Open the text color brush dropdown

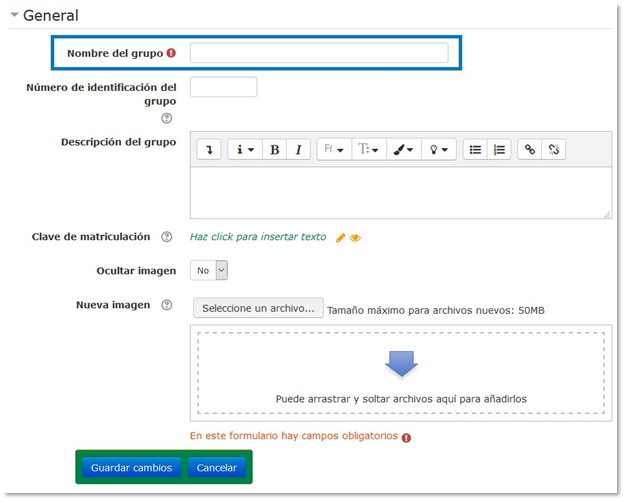405,150
